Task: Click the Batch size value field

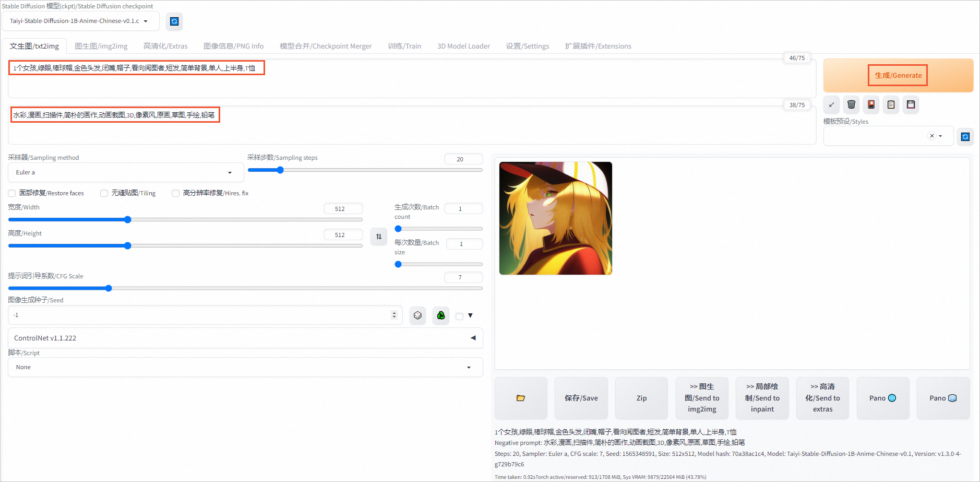Action: 464,244
